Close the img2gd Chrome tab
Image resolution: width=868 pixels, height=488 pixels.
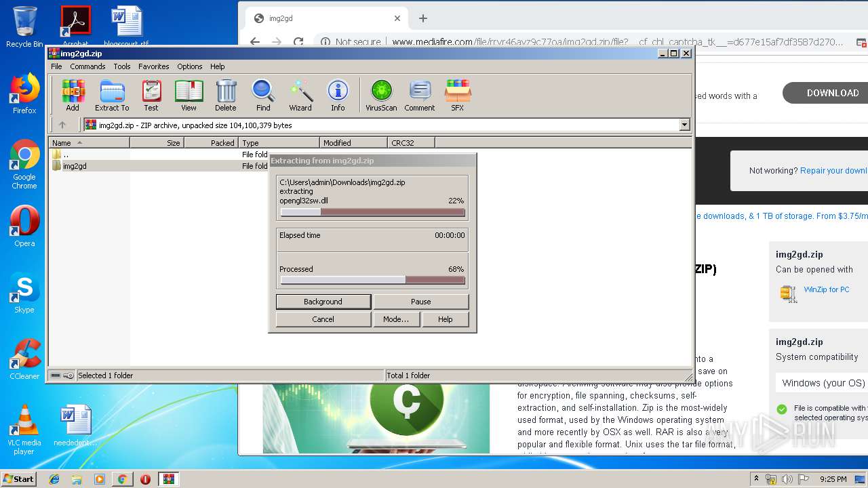click(x=397, y=18)
